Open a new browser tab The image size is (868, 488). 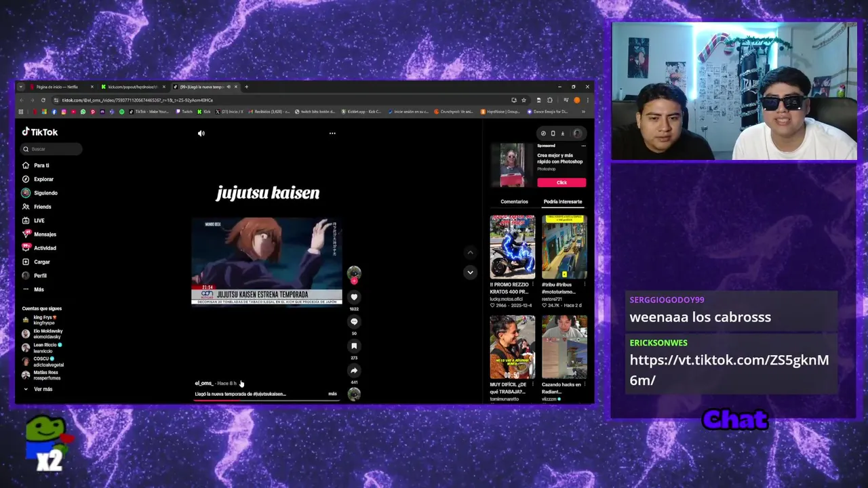246,87
